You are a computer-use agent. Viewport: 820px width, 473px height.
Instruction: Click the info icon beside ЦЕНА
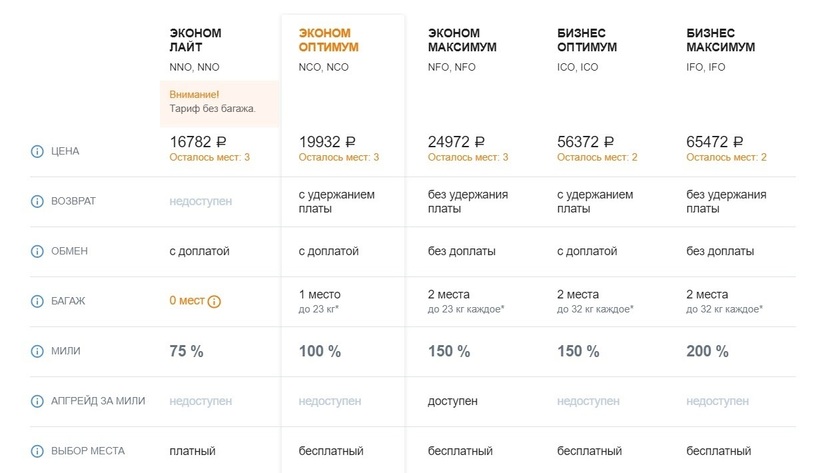[37, 151]
